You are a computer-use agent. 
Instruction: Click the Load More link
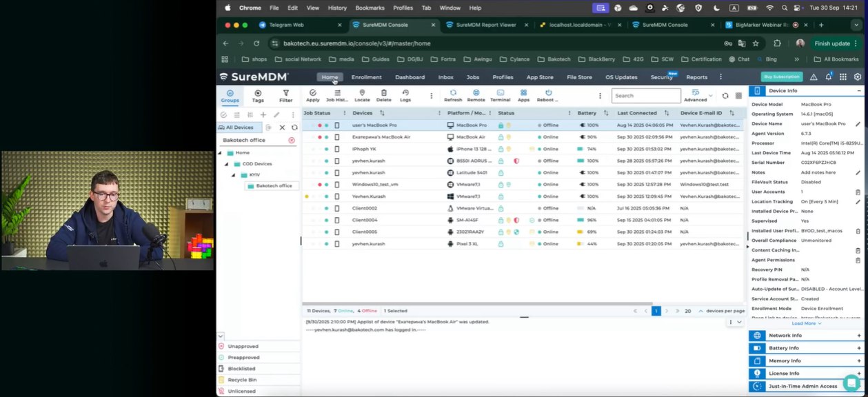pos(806,323)
